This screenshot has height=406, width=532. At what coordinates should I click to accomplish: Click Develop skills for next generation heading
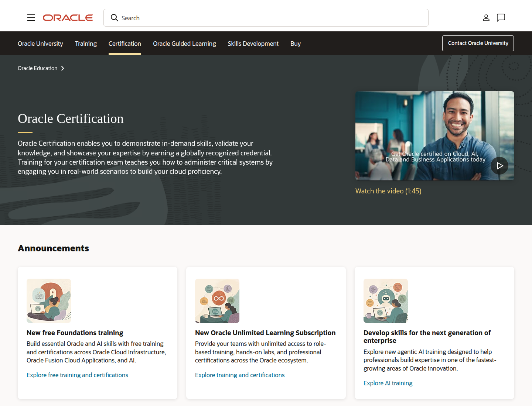(427, 337)
